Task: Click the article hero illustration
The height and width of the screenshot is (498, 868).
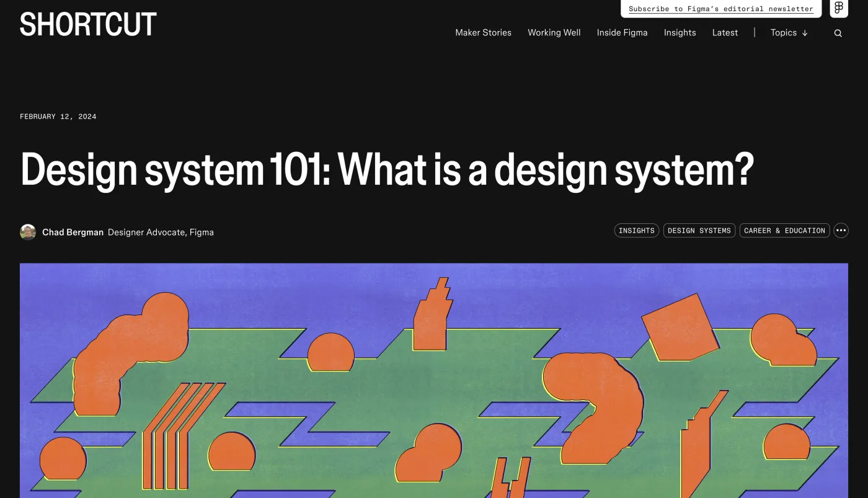Action: 434,381
